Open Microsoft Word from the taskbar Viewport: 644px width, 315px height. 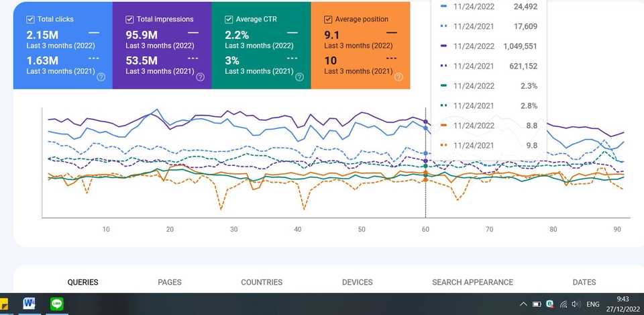(29, 304)
